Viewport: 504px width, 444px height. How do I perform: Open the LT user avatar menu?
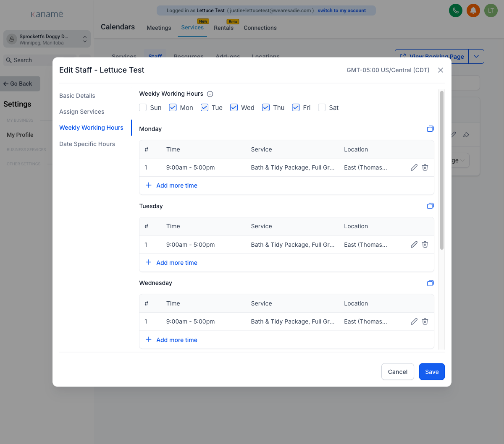coord(491,10)
